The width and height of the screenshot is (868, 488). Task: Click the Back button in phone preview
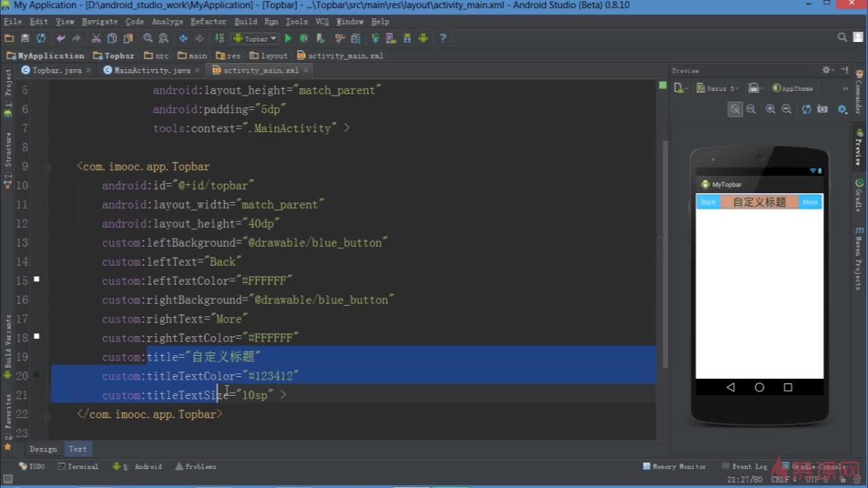tap(708, 202)
